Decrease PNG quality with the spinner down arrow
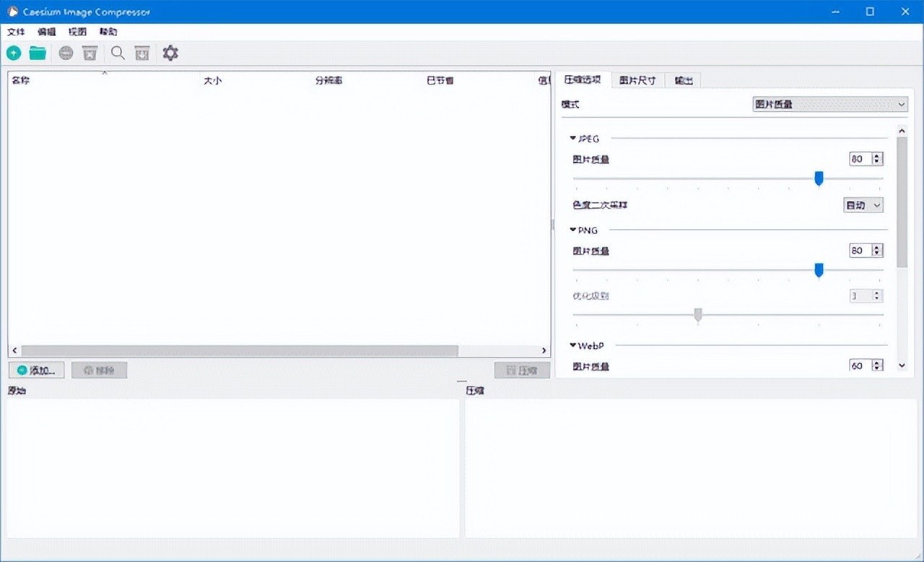 click(877, 254)
